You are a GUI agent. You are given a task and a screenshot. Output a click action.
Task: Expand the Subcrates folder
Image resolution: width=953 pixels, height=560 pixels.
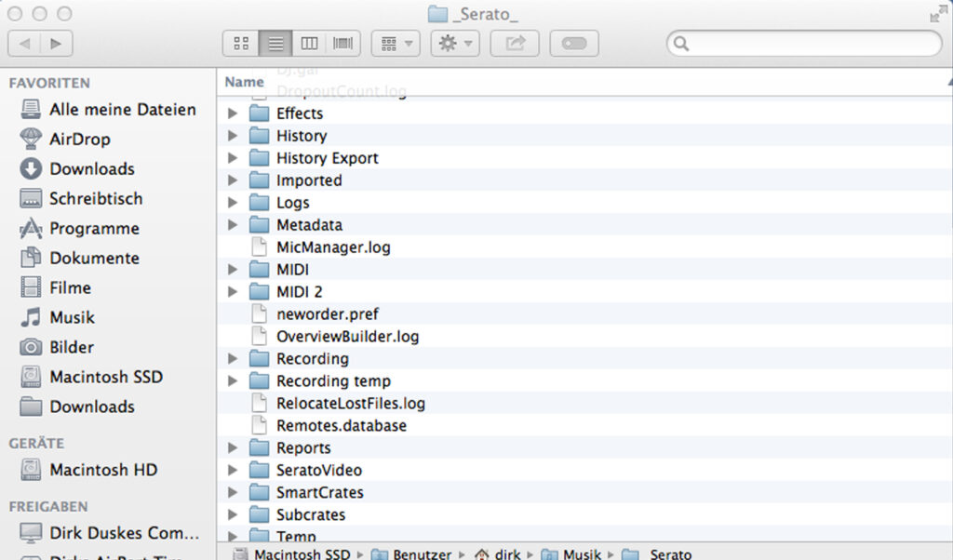(x=232, y=515)
